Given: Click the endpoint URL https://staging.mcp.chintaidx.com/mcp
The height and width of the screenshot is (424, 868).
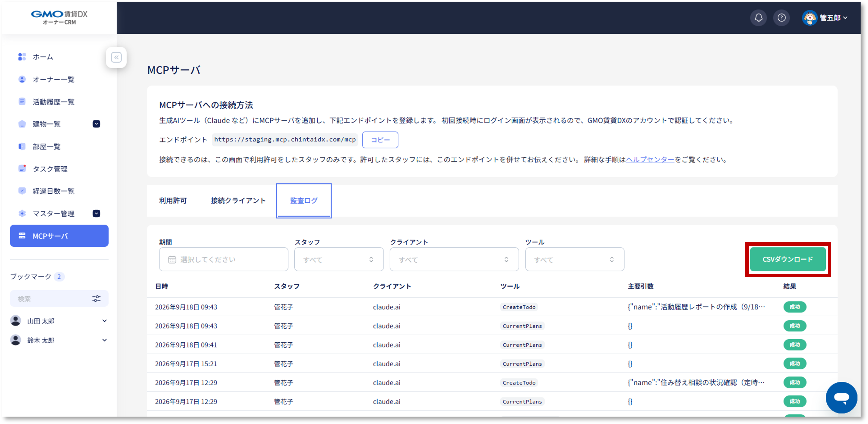Looking at the screenshot, I should pyautogui.click(x=285, y=140).
